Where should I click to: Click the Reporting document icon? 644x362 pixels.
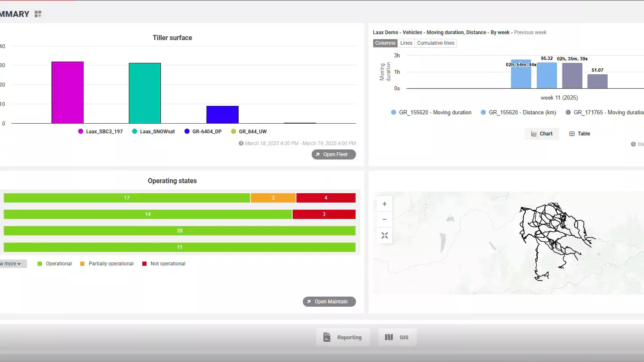[x=327, y=337]
